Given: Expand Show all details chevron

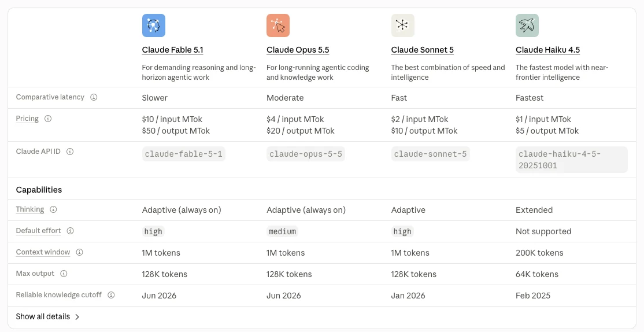Looking at the screenshot, I should 77,317.
